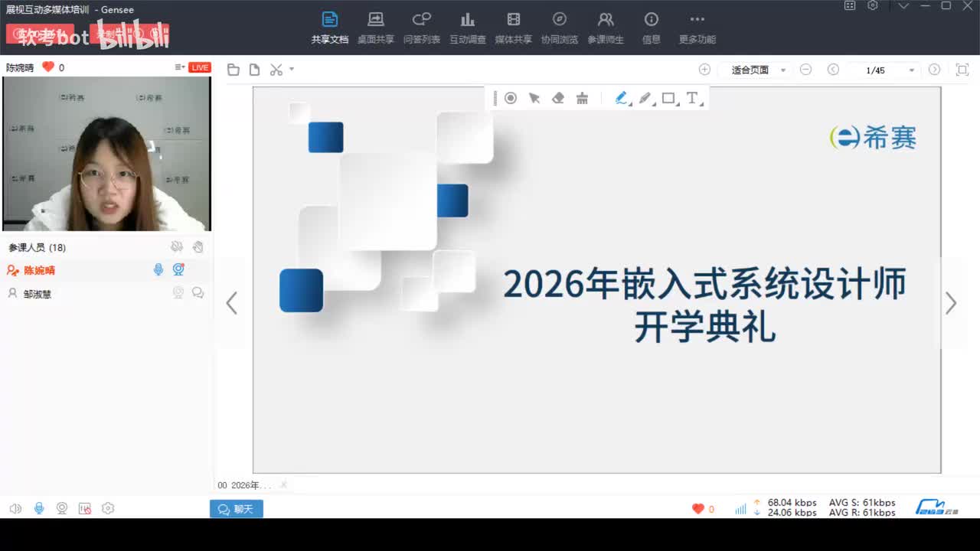Select the text annotation tool

(693, 98)
